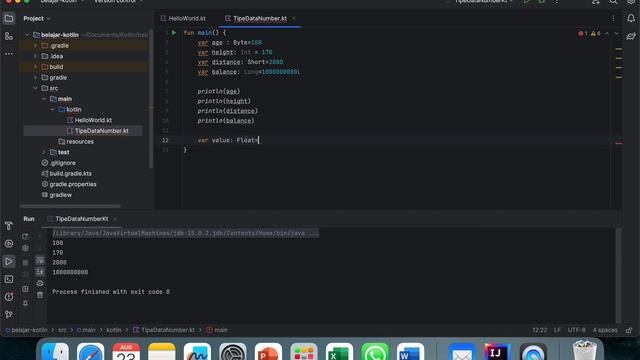Open the Problems tool window
Screen dimensions: 640x360
(9, 297)
